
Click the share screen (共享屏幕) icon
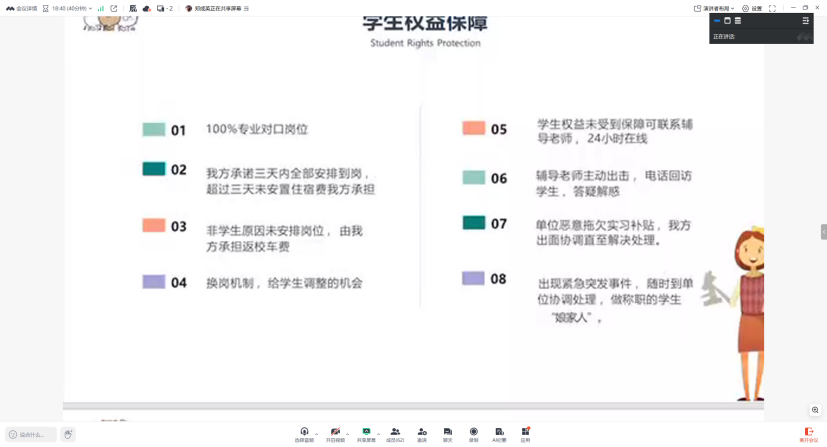point(366,433)
